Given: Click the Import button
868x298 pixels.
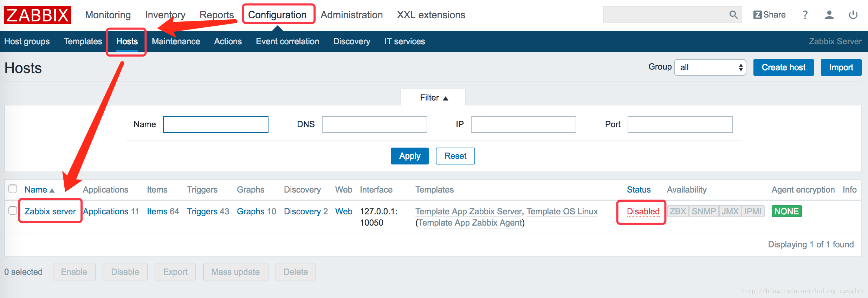Looking at the screenshot, I should [841, 67].
